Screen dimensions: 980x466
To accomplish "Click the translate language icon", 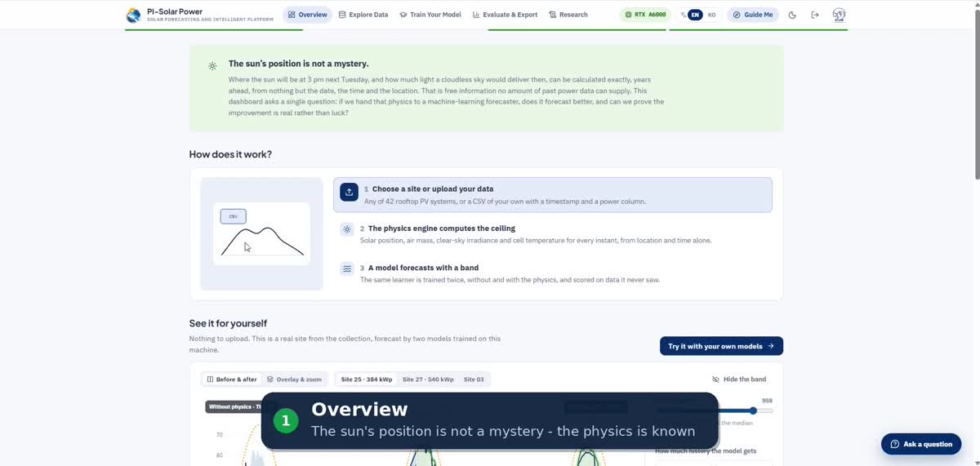I will [x=683, y=15].
